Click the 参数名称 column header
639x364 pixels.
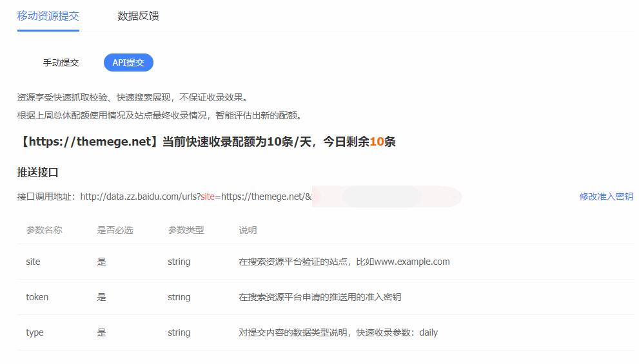click(44, 230)
